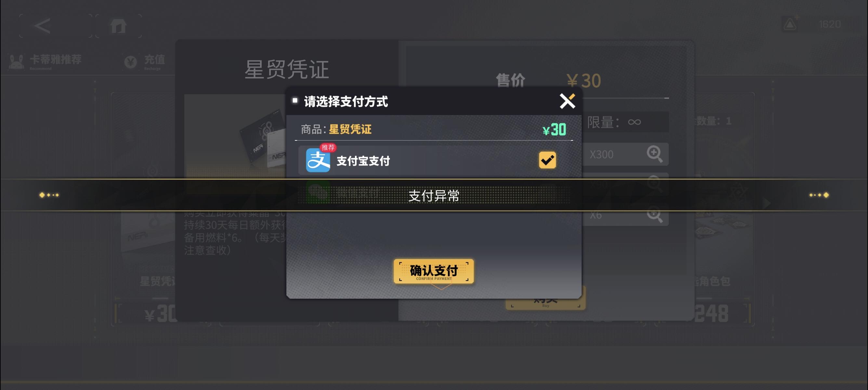Click the 确认支付 confirm payment button
The image size is (868, 390).
tap(434, 271)
